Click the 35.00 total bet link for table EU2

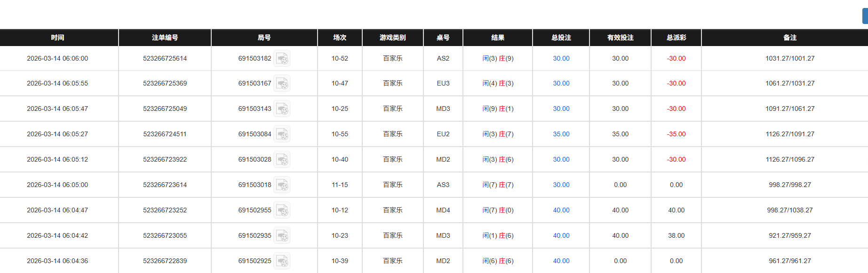[x=561, y=134]
